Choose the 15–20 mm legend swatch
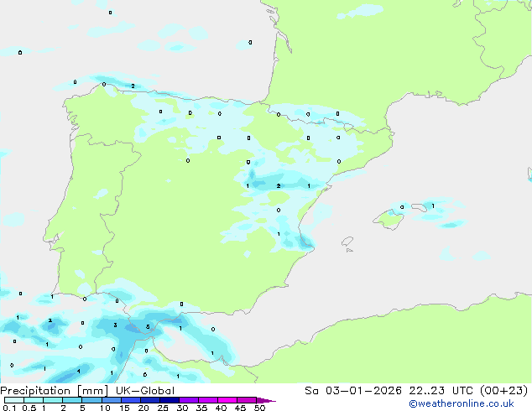 pos(130,400)
